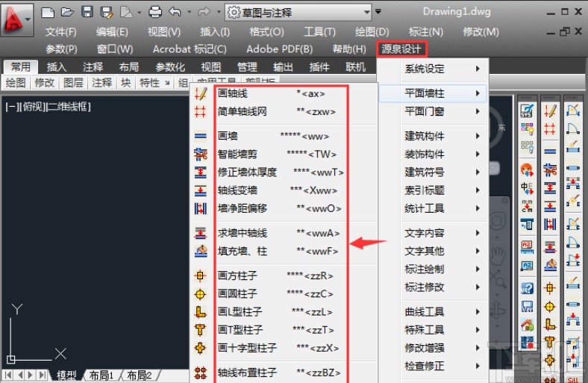This screenshot has height=383, width=588.
Task: Select the 画十字型柱子 command
Action: pos(282,348)
